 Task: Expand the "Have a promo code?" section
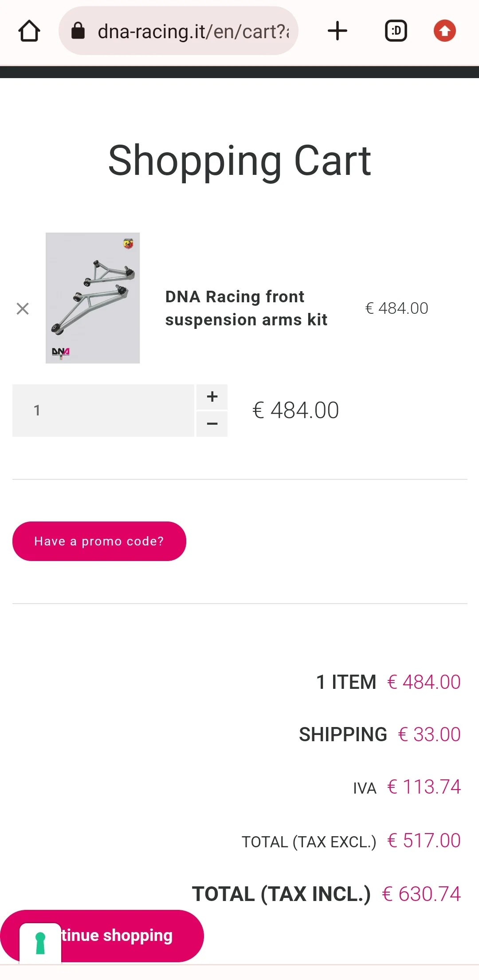coord(99,541)
